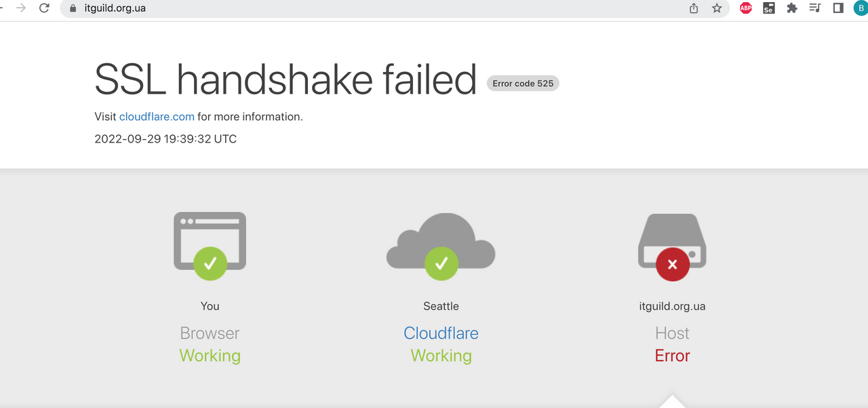Open the Adblock Plus extension
868x408 pixels.
(746, 8)
